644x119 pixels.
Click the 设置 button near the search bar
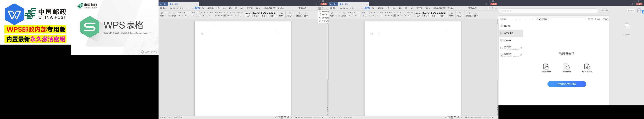[605, 11]
